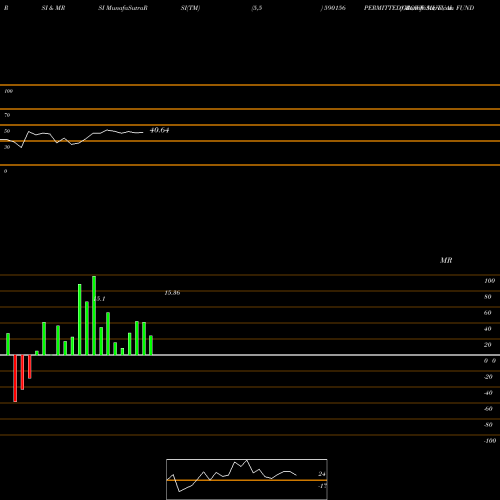The width and height of the screenshot is (500, 500).
Task: Click the -40 label on MR axis
Action: point(488,393)
